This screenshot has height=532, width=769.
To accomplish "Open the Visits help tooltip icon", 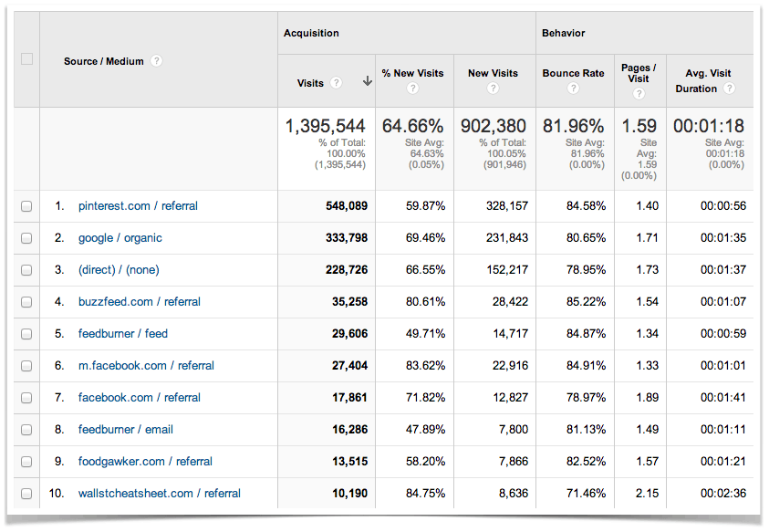I will [338, 82].
